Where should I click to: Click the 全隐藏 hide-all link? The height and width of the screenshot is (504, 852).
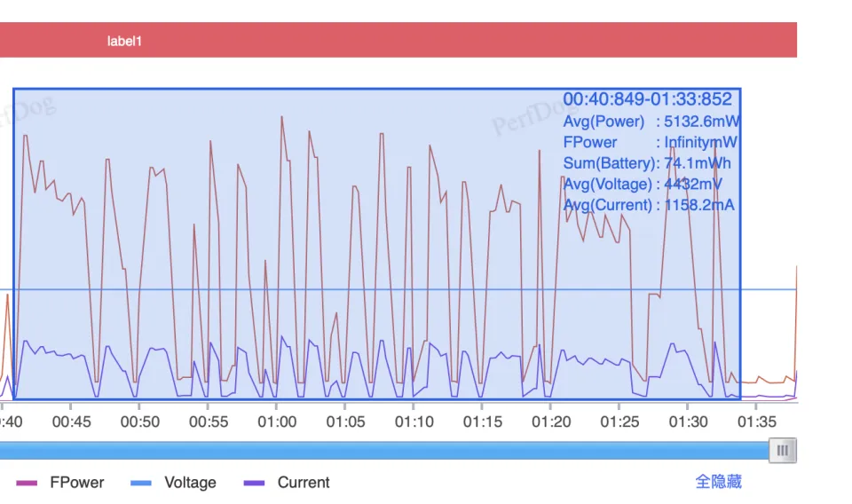click(x=718, y=482)
